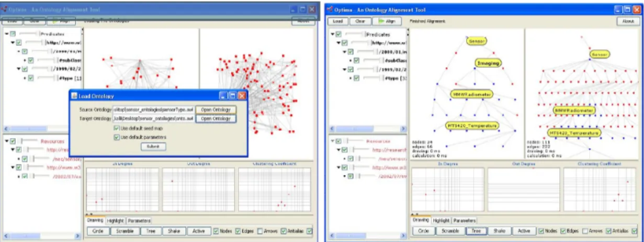Open Highlight tab in window behind Load Ontology dialog
This screenshot has height=242, width=644.
tap(115, 221)
